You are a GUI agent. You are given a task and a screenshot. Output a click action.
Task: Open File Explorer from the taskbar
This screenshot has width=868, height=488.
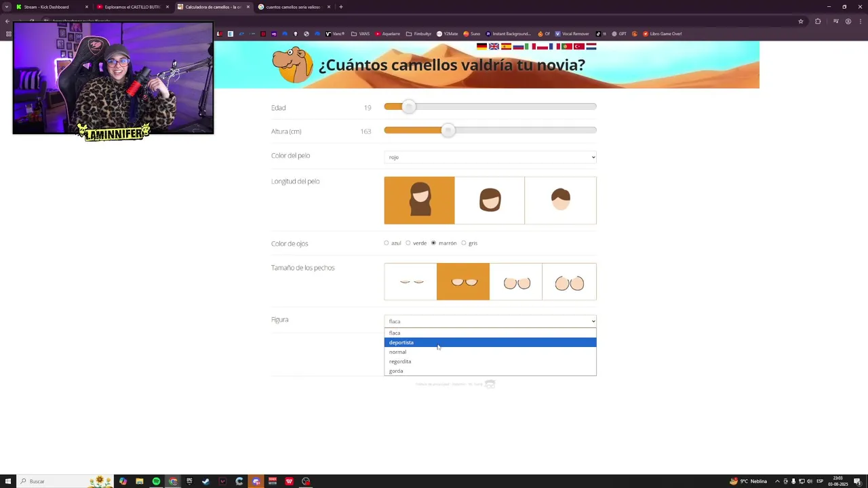[140, 481]
